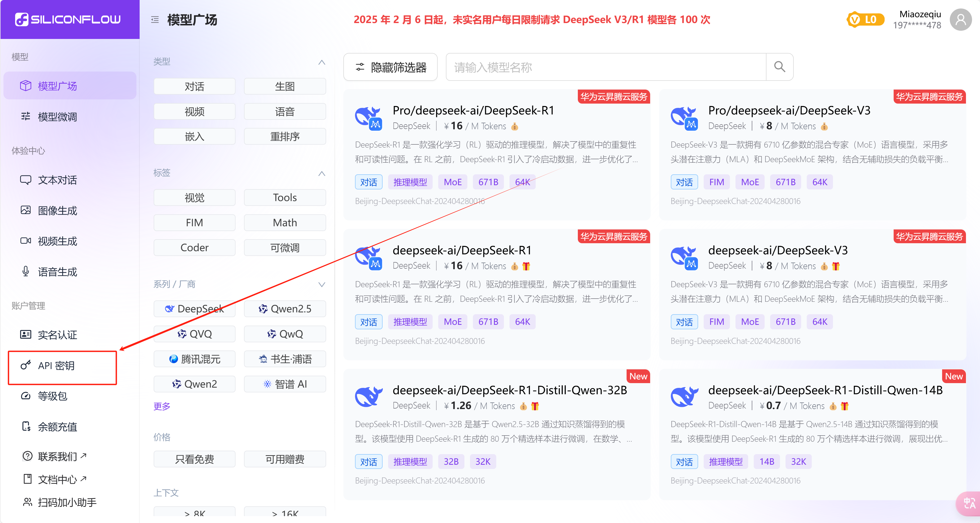
Task: Open 文本对话 from the sidebar
Action: 57,180
